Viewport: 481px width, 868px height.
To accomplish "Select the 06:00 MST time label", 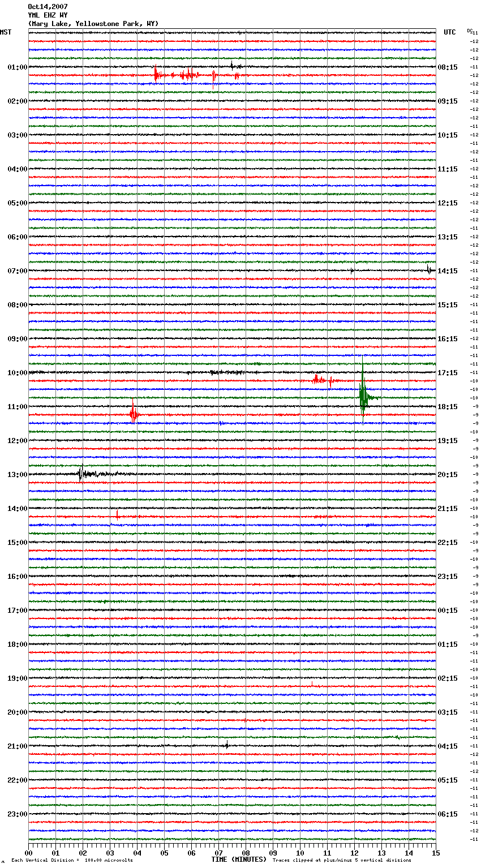I will click(x=18, y=237).
